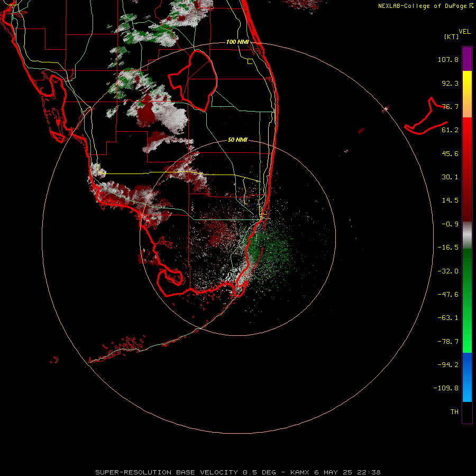Click the 45.6 scale value

pos(450,153)
